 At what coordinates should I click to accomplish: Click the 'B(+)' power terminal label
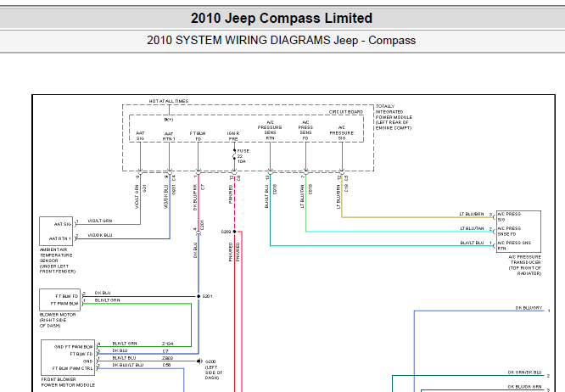tap(169, 120)
